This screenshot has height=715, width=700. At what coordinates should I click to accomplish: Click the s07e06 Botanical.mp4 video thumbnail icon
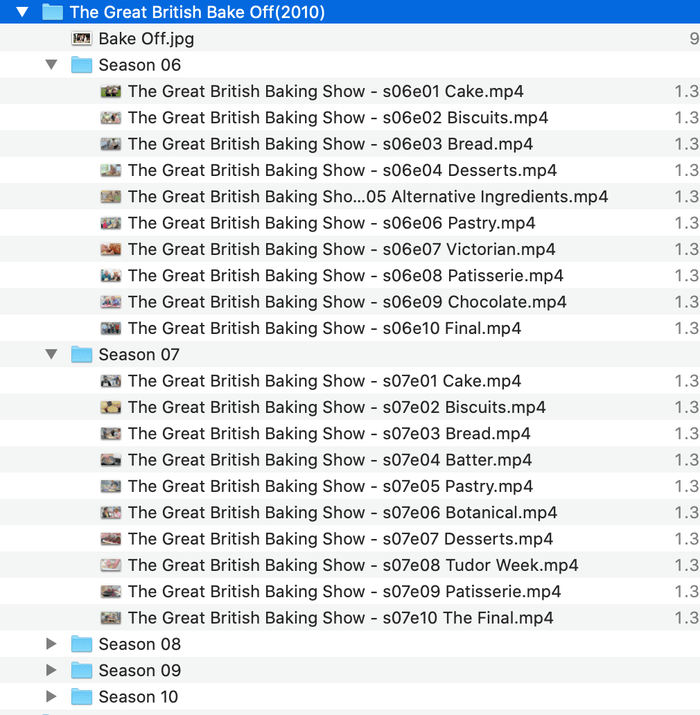[x=111, y=513]
